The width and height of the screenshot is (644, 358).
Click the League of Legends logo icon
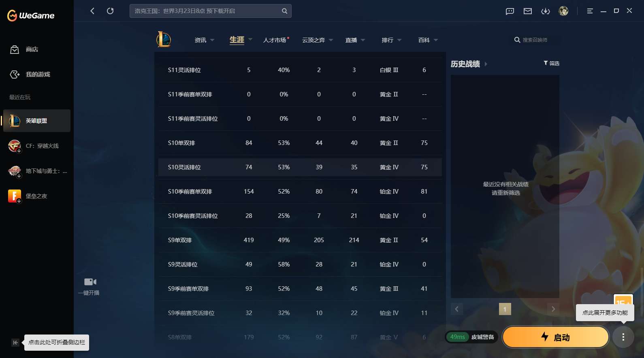tap(164, 39)
